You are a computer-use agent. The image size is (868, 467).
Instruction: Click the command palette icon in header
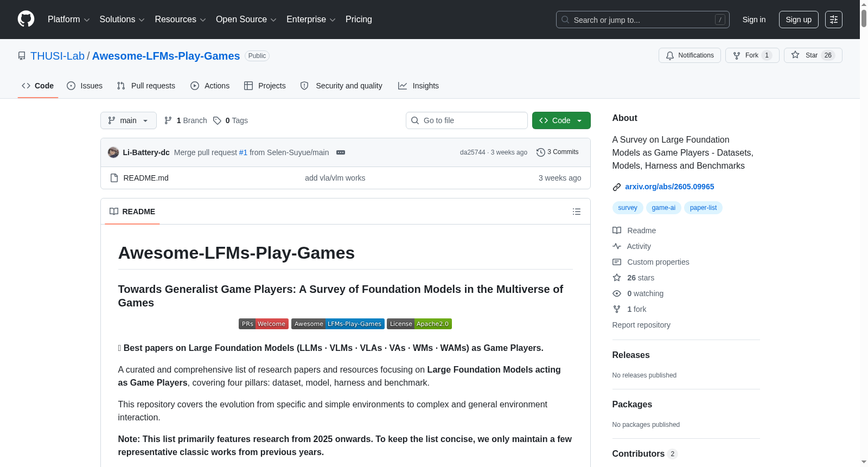click(833, 20)
